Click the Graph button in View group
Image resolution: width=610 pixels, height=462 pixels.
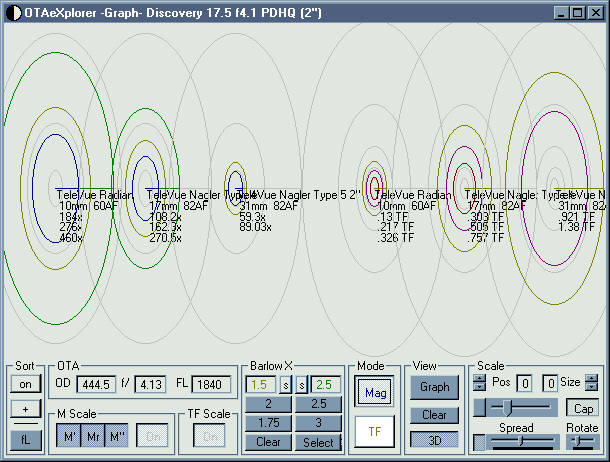pyautogui.click(x=435, y=387)
